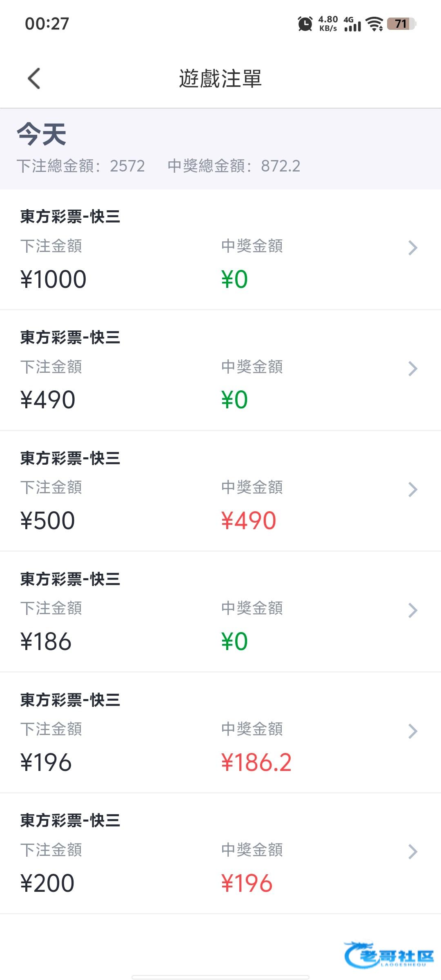
Task: Tap the Wi-Fi status icon
Action: coord(374,24)
